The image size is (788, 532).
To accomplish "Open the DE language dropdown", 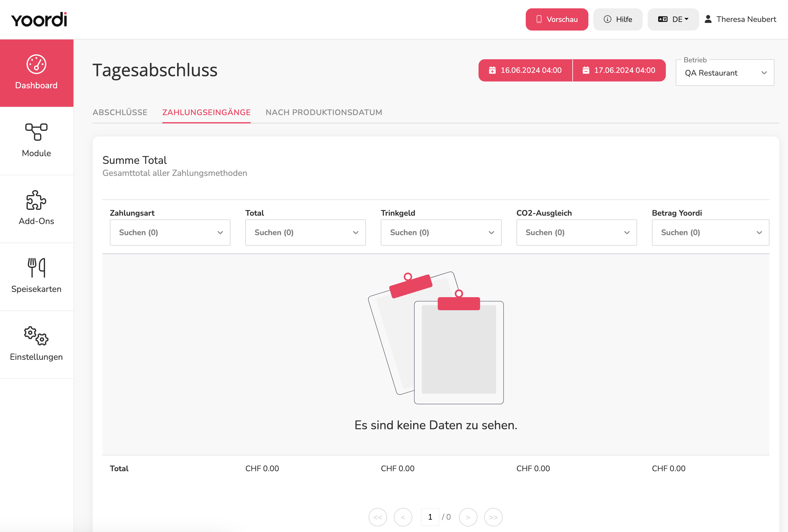I will [673, 19].
